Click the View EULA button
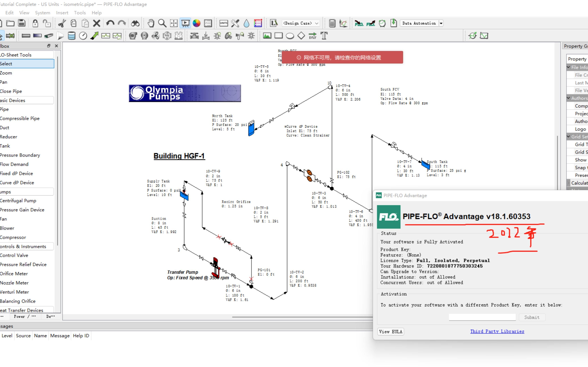Image resolution: width=588 pixels, height=367 pixels. [390, 331]
